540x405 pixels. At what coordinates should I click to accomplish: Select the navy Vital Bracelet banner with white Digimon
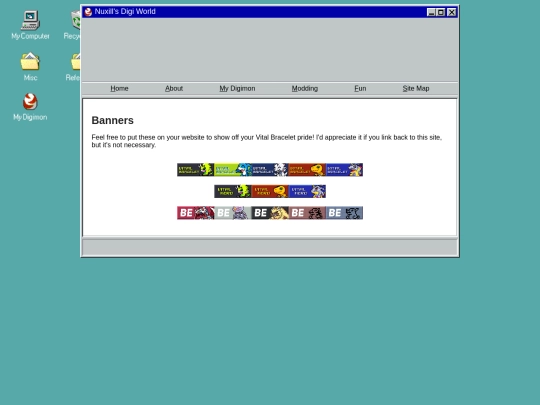coord(270,170)
